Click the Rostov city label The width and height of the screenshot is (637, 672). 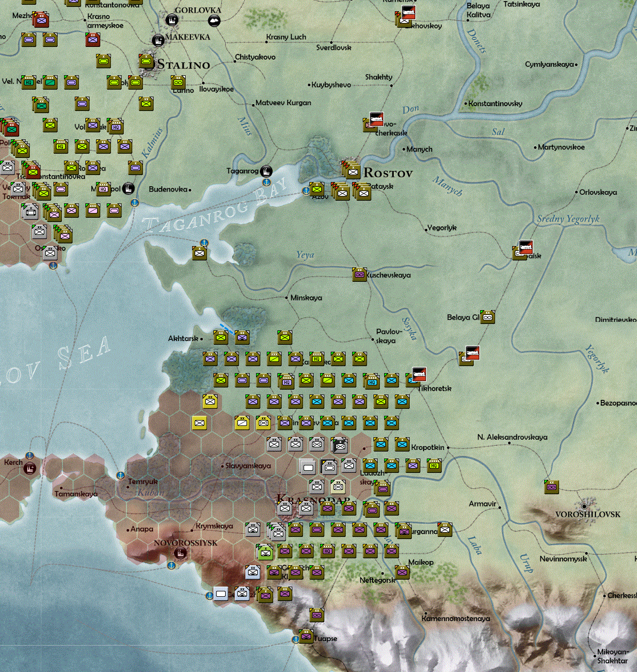tap(388, 173)
